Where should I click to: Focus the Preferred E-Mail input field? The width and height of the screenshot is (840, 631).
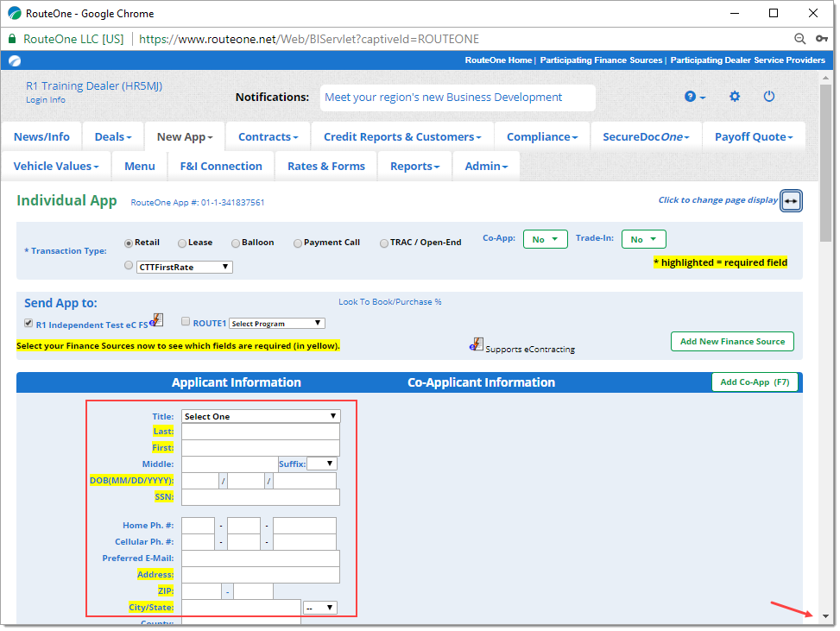click(261, 558)
